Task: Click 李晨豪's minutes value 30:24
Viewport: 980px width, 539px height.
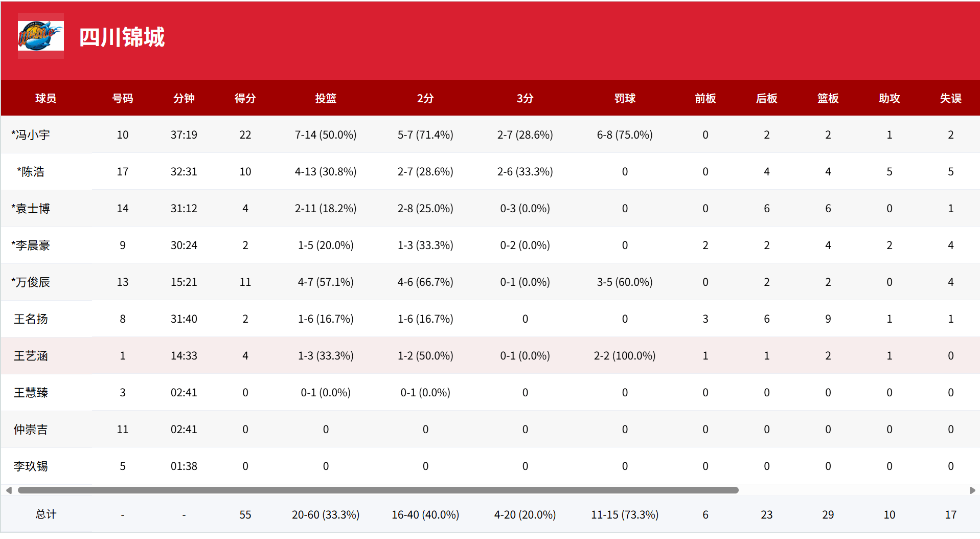Action: point(184,245)
